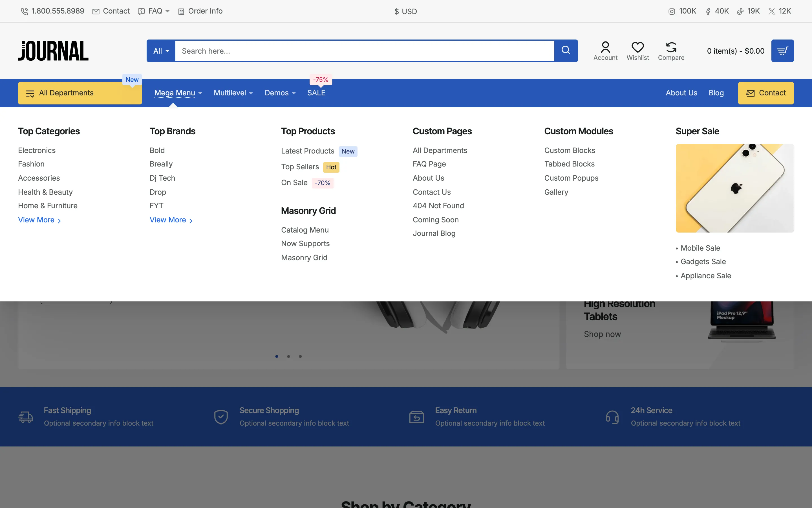Open Gadgets Sale link
Viewport: 812px width, 508px height.
coord(703,261)
